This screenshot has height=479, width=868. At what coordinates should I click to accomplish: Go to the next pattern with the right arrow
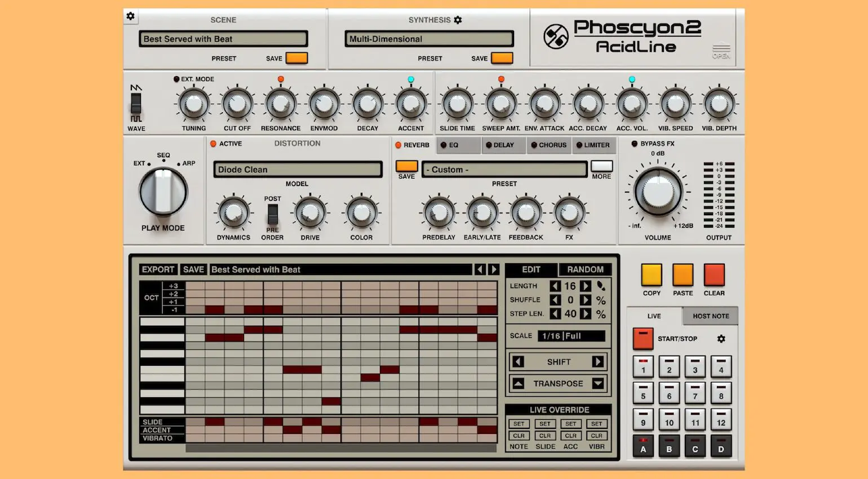point(493,269)
